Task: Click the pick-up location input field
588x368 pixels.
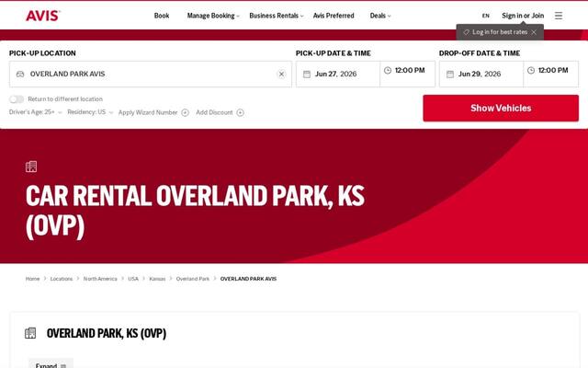Action: click(x=151, y=75)
